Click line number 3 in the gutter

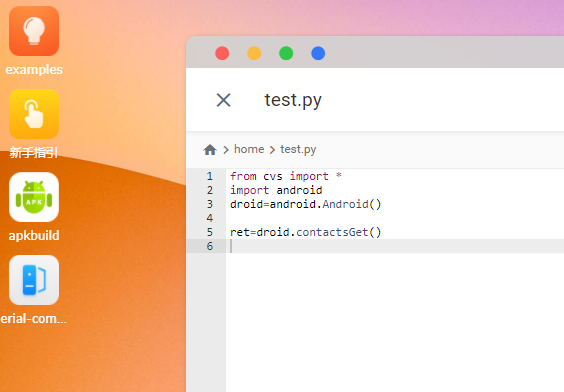[x=210, y=204]
